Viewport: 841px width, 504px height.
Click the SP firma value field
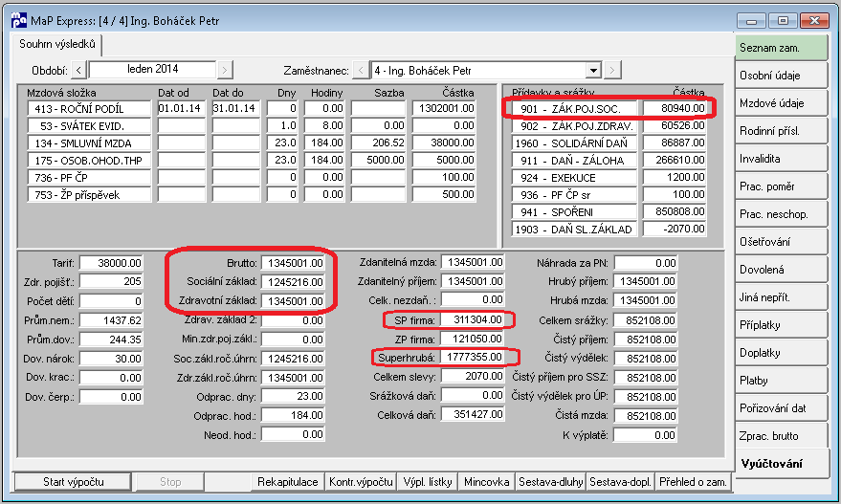point(473,320)
